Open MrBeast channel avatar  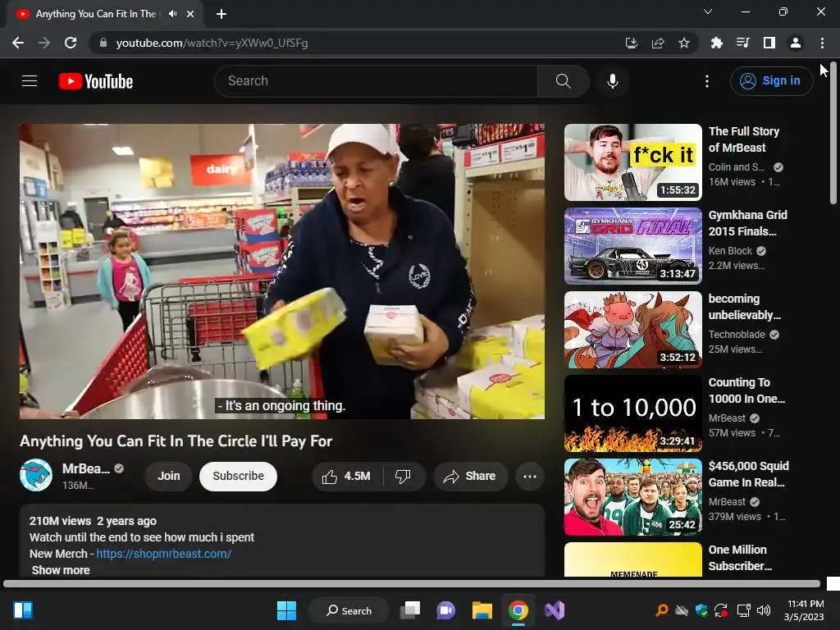coord(36,475)
